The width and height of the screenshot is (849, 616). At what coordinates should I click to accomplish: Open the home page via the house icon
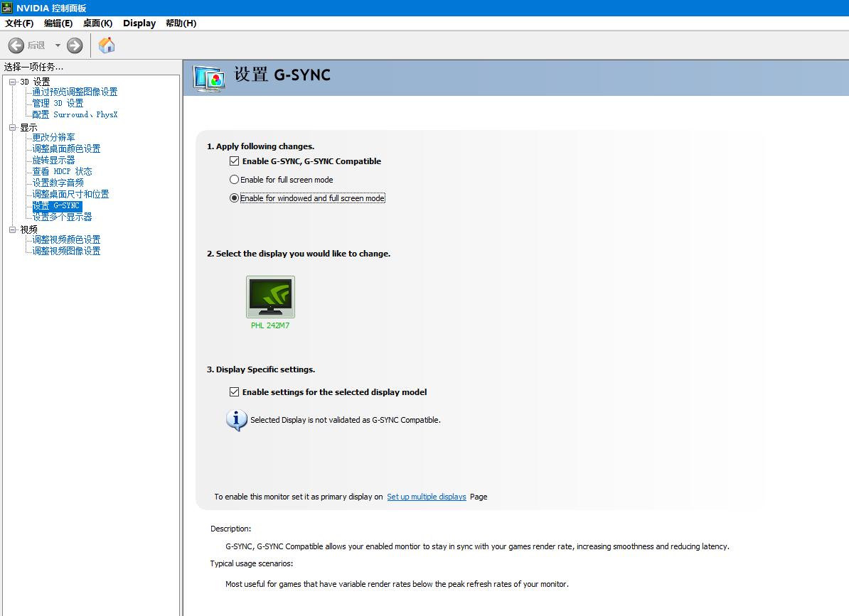[x=107, y=45]
